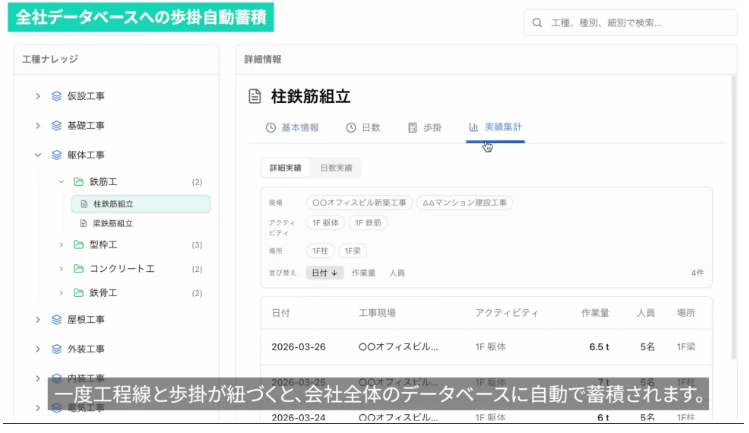This screenshot has width=749, height=433.
Task: Collapse the 鉄筋工 folder chevron
Action: [61, 182]
